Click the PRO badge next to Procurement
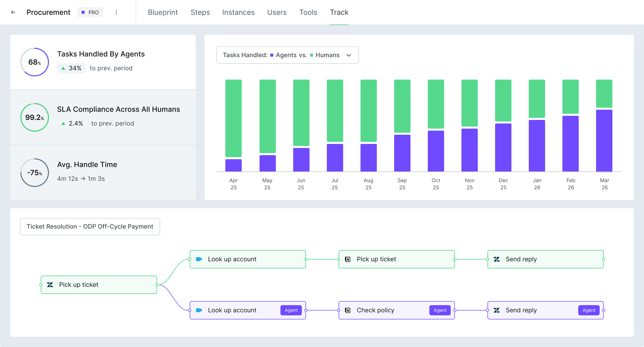The image size is (644, 347). 90,12
